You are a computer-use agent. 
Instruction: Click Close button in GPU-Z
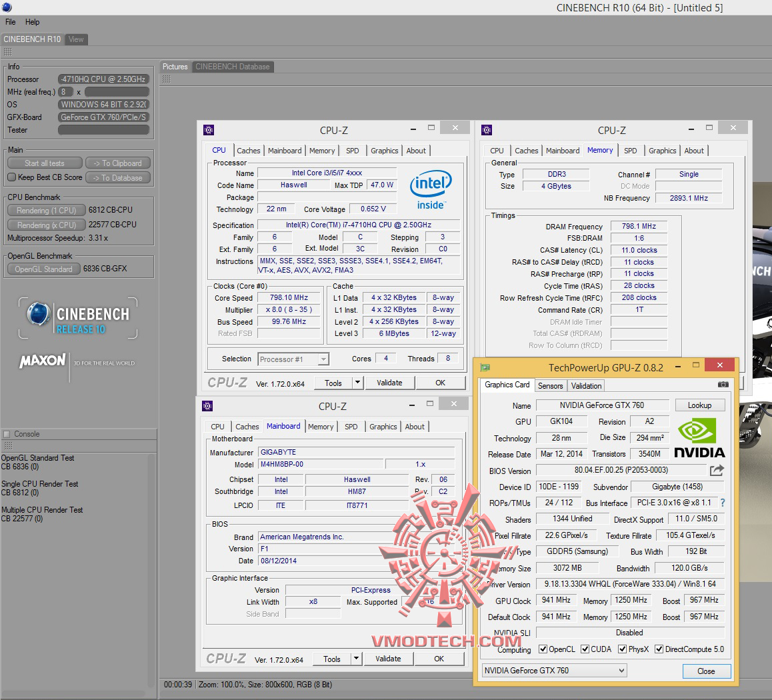click(706, 671)
